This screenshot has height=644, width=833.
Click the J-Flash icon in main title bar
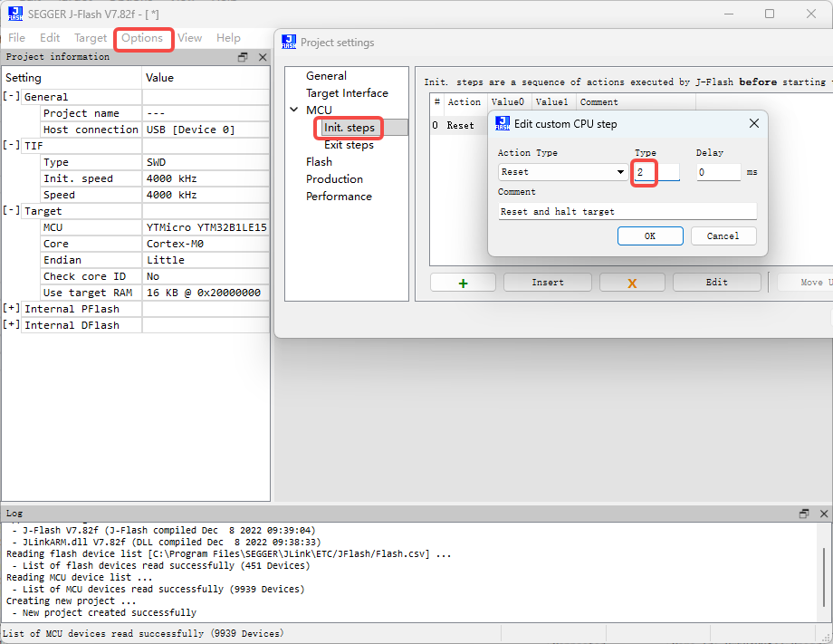(x=15, y=14)
